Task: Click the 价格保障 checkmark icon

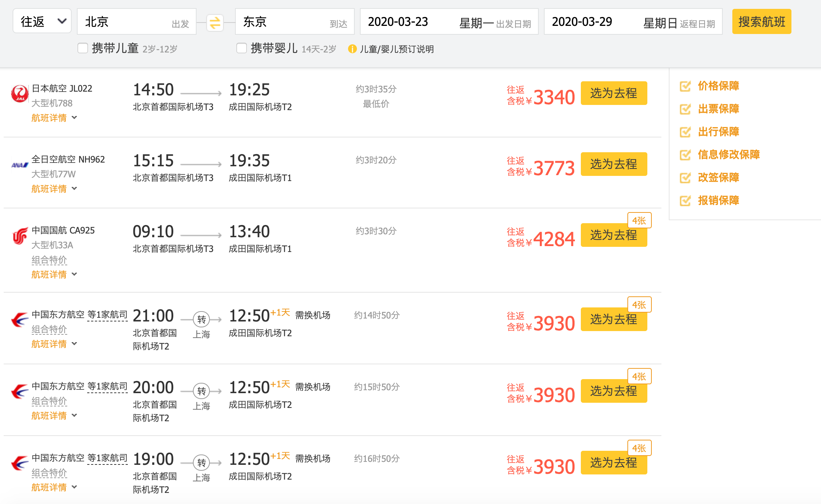Action: tap(685, 86)
